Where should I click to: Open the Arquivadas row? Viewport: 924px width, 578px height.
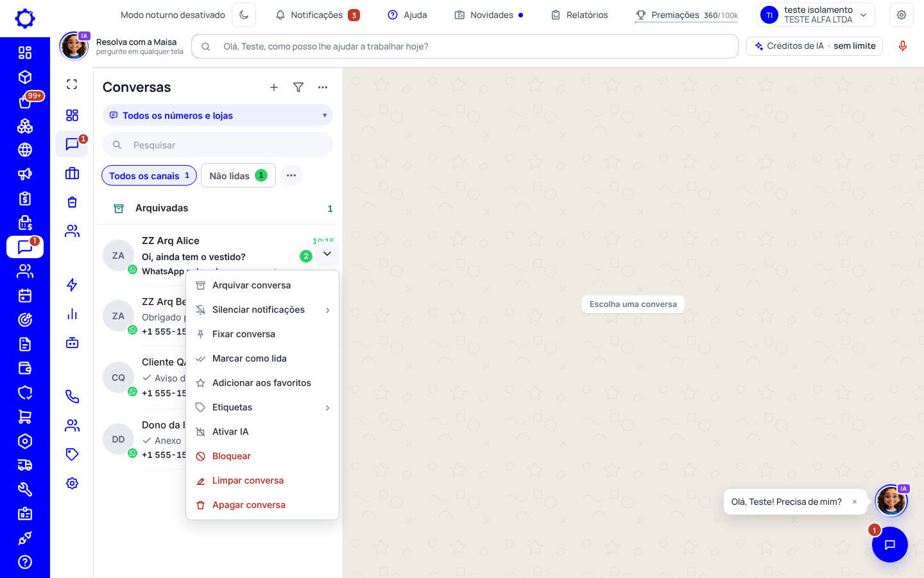218,208
